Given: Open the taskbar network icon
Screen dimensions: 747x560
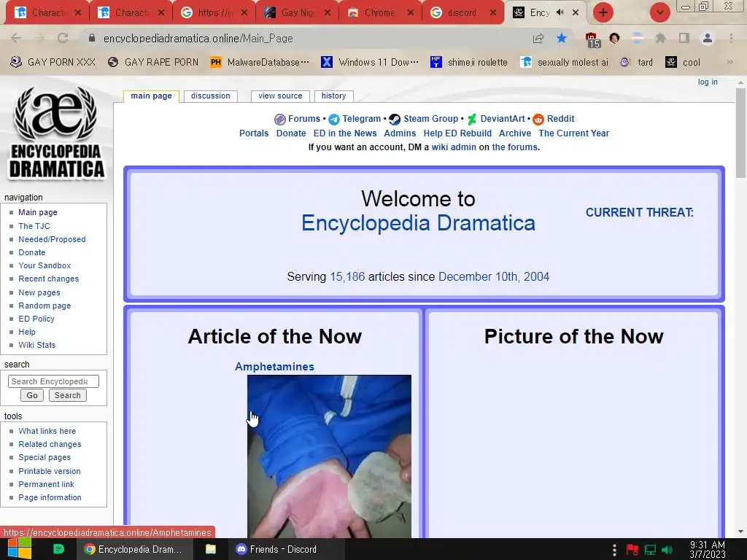Looking at the screenshot, I should (650, 550).
